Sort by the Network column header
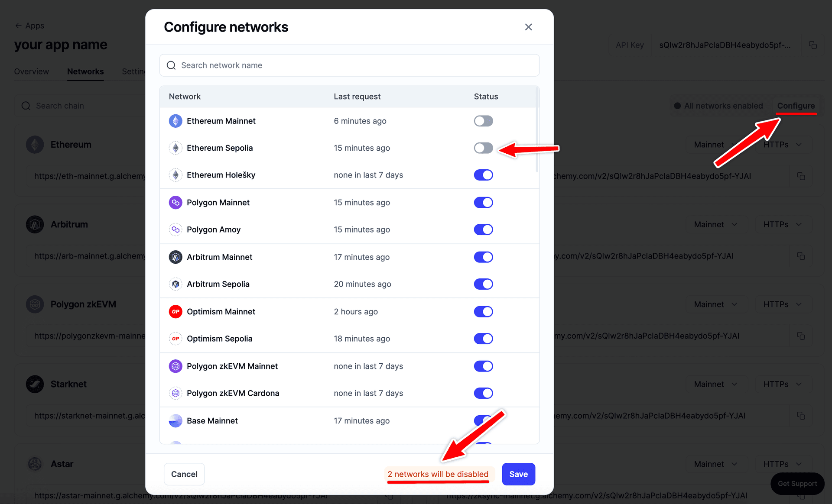 click(x=185, y=97)
